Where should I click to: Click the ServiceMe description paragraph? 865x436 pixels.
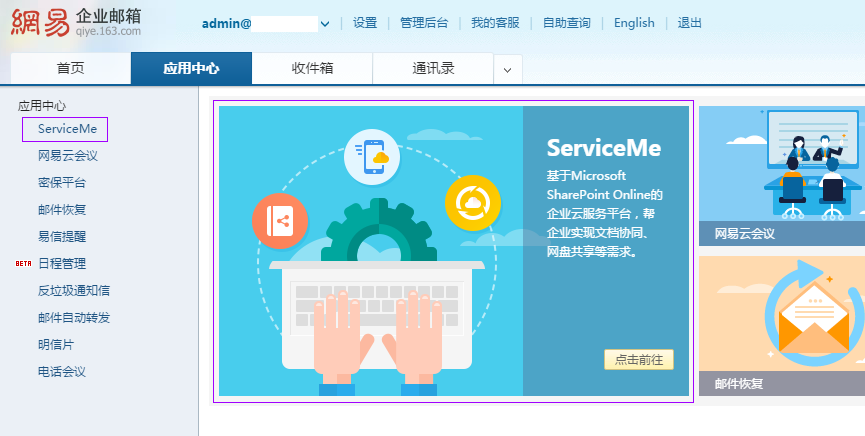pyautogui.click(x=605, y=214)
